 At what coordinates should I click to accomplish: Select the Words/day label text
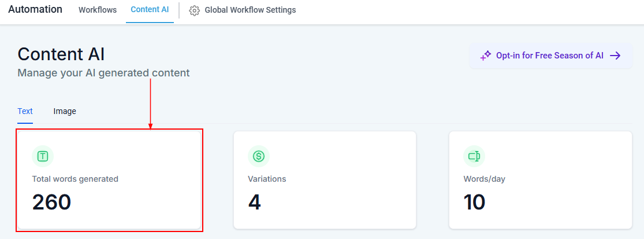coord(484,179)
